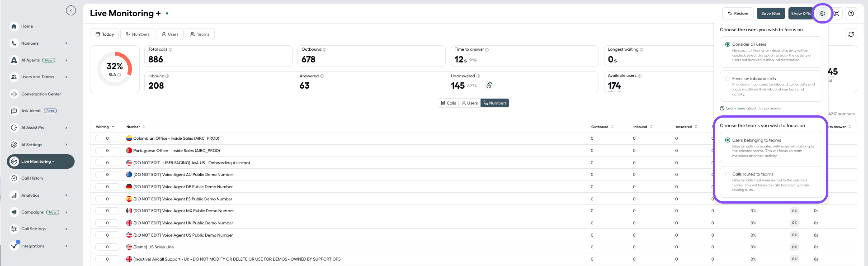Viewport: 868px width, 266px height.
Task: Open the Teams filter
Action: pos(200,34)
